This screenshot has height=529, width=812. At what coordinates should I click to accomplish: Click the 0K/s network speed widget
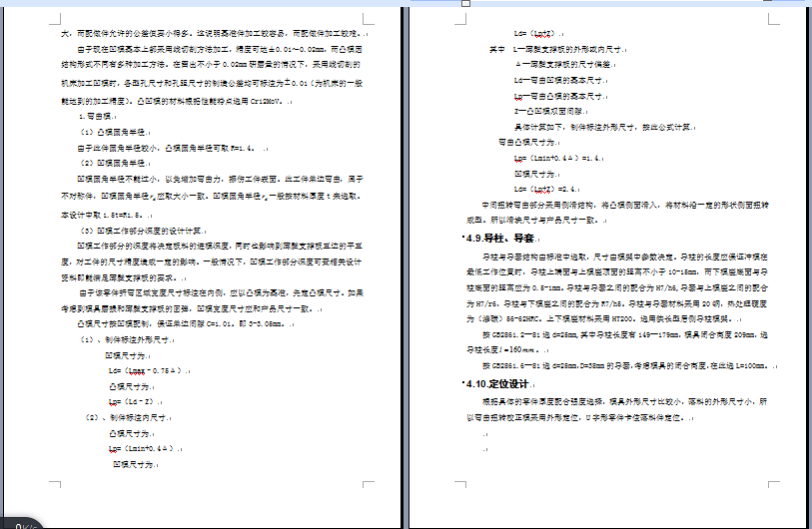[x=21, y=524]
